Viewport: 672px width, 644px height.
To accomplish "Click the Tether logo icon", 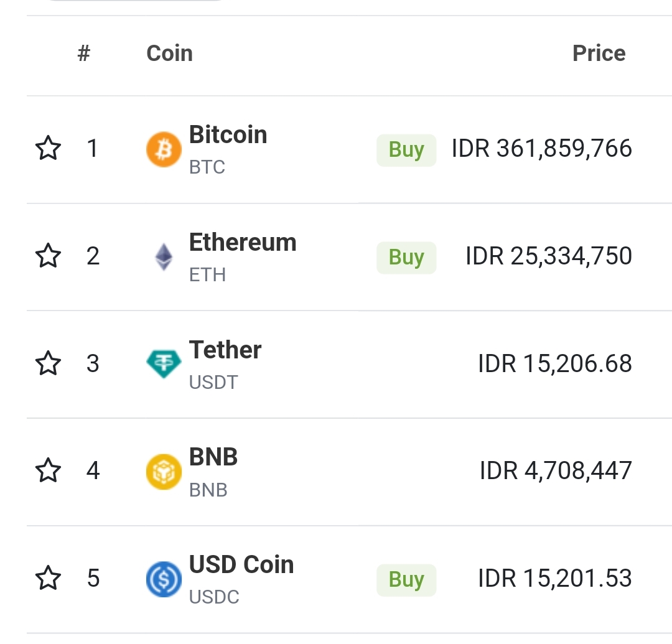I will coord(164,364).
